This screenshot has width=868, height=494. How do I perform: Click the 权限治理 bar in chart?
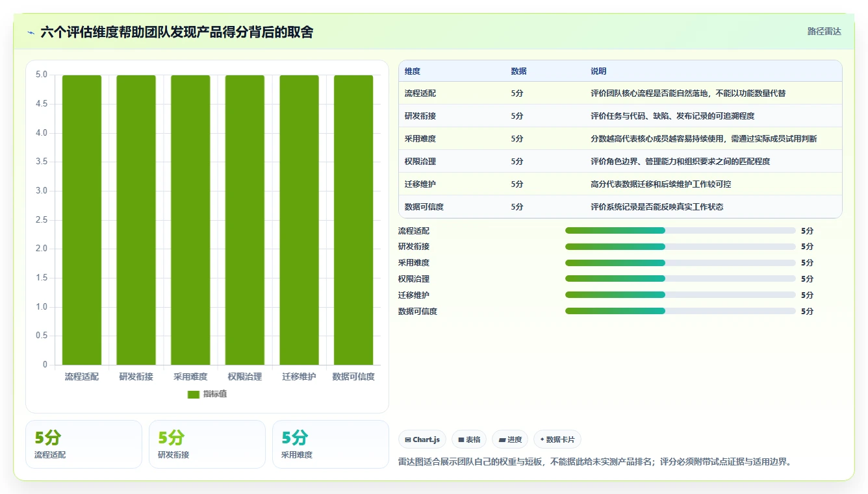click(x=245, y=220)
